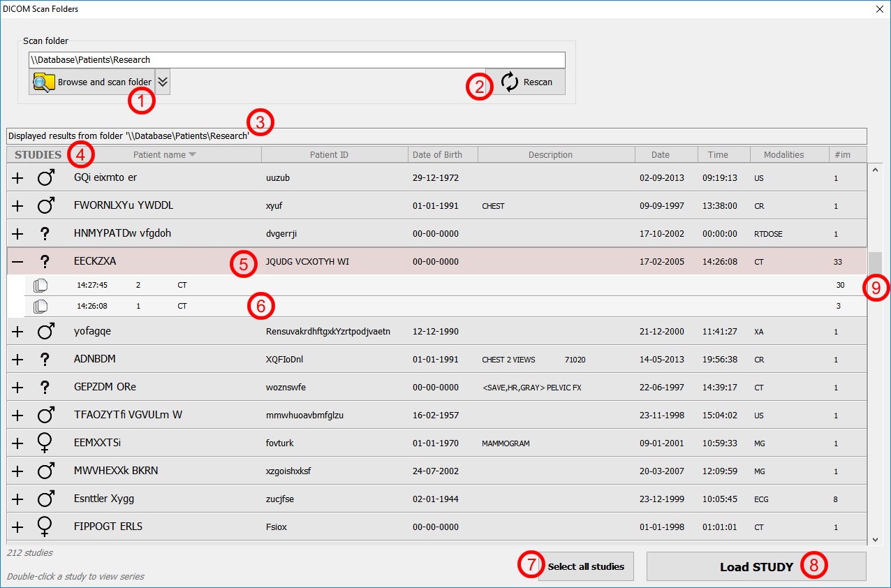The image size is (891, 588).
Task: Click the Load STUDY button
Action: pyautogui.click(x=756, y=566)
